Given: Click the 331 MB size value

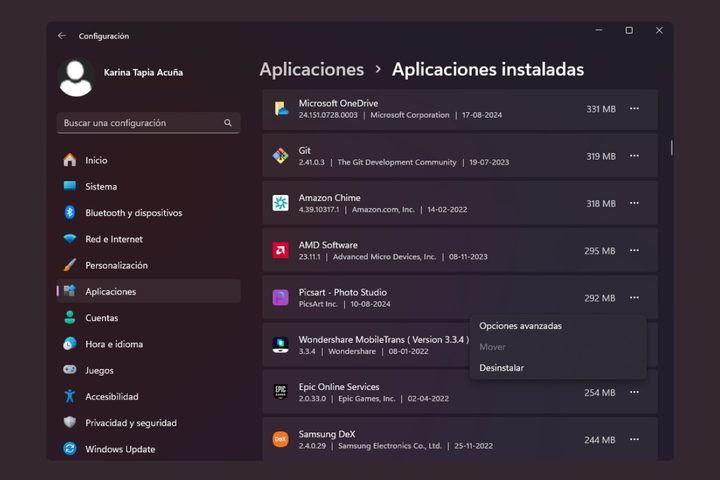Looking at the screenshot, I should pos(601,109).
